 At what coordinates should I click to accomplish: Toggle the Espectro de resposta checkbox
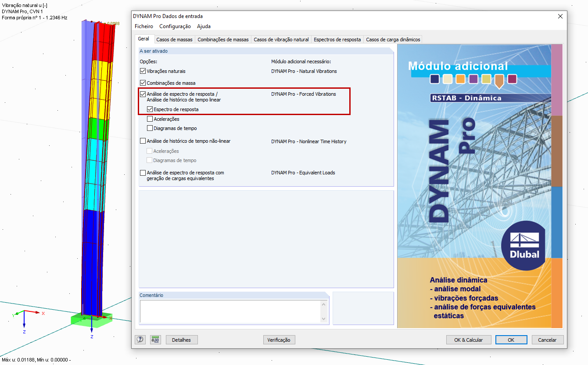pyautogui.click(x=150, y=109)
